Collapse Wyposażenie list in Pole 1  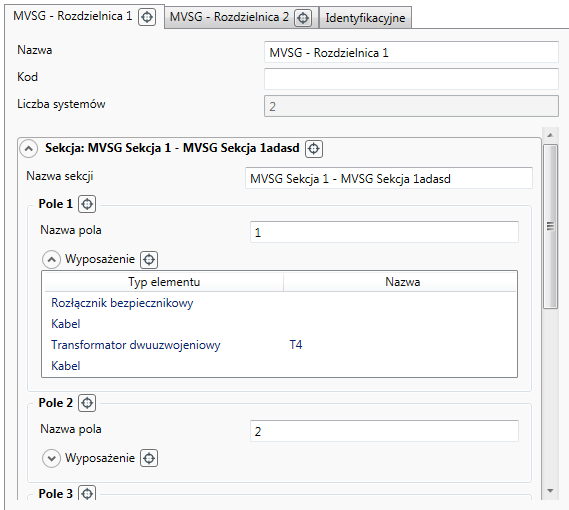pyautogui.click(x=52, y=260)
